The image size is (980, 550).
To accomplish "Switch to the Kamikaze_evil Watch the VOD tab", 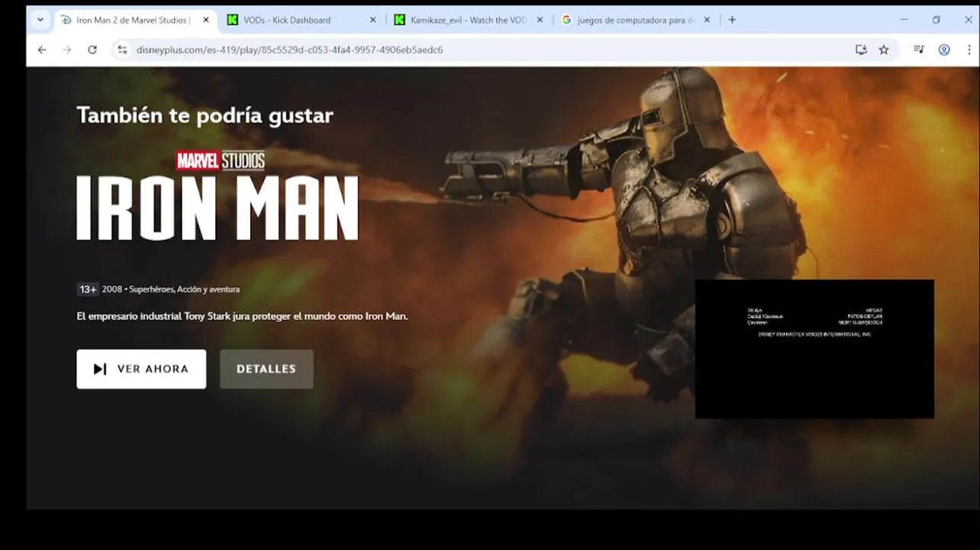I will click(x=469, y=20).
